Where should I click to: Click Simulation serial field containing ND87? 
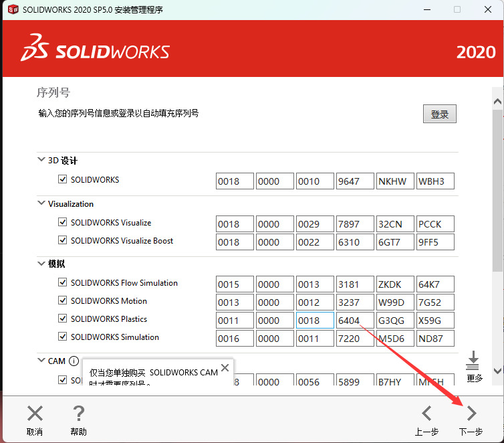click(x=435, y=338)
